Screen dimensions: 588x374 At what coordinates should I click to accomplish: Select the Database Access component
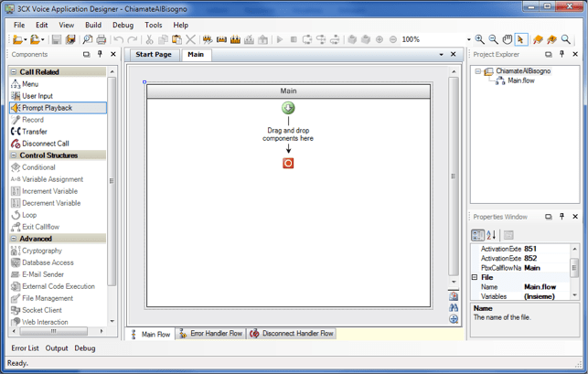42,262
